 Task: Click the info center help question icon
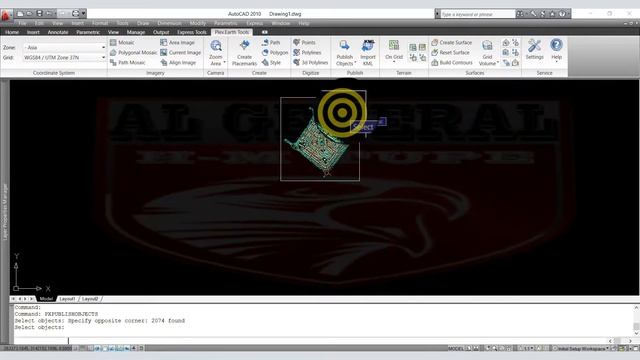(x=562, y=14)
